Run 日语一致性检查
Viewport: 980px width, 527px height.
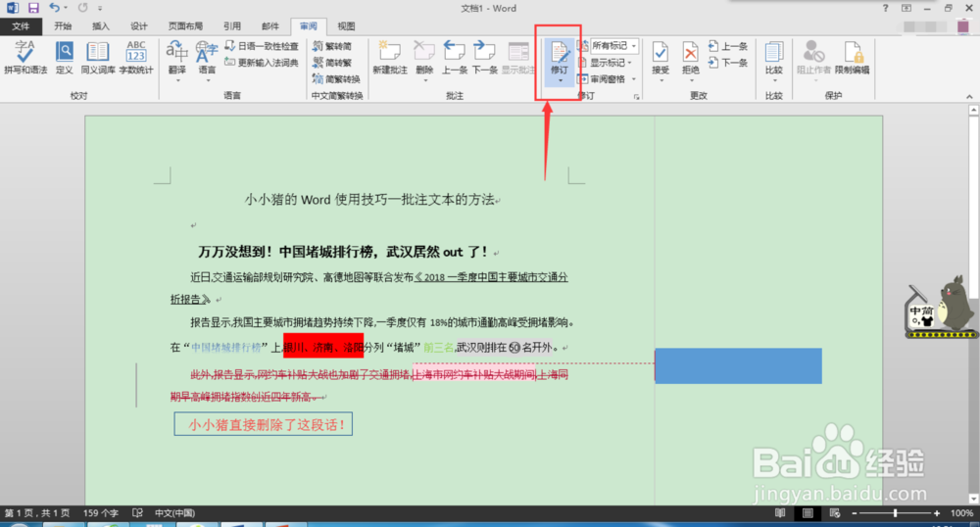point(262,46)
